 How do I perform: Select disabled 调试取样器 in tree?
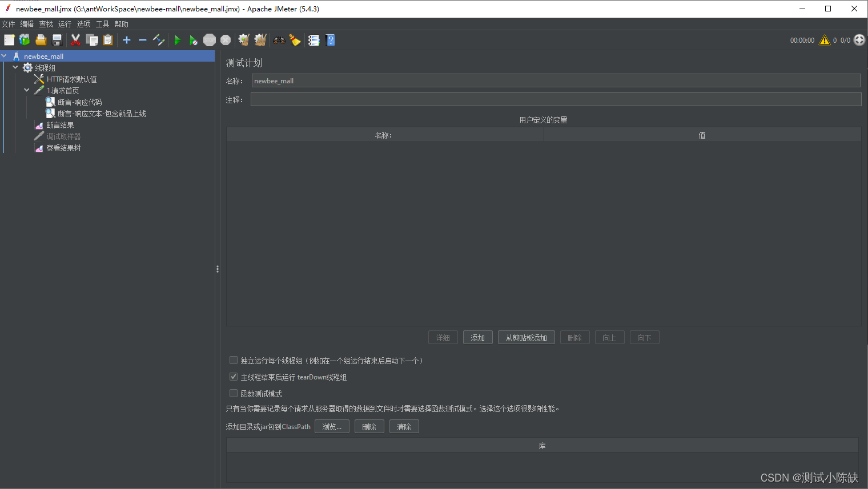click(63, 136)
